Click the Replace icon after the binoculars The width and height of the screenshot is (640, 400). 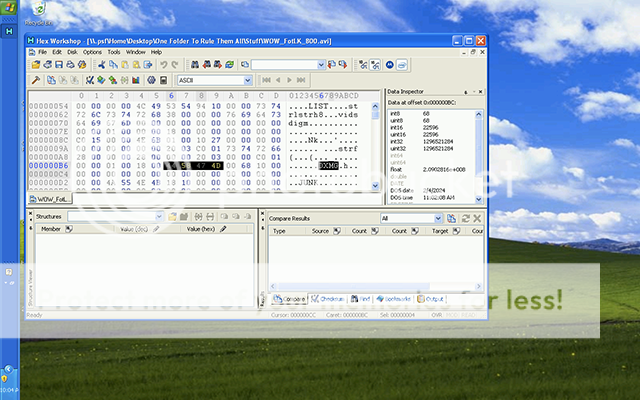229,64
